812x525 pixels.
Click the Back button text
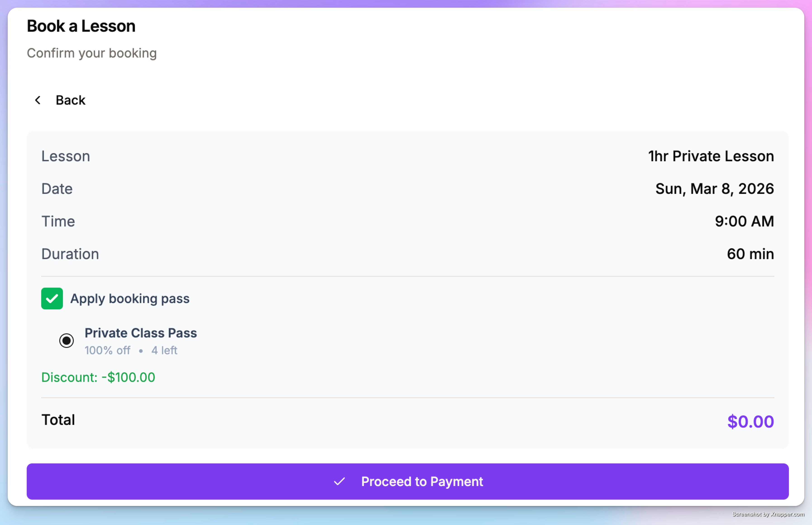tap(71, 100)
